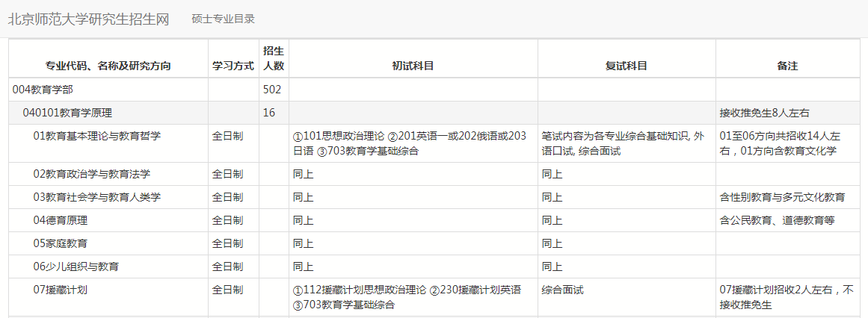Click the 接收推免生8人左右 remark cell
Image resolution: width=868 pixels, height=318 pixels.
(x=764, y=113)
